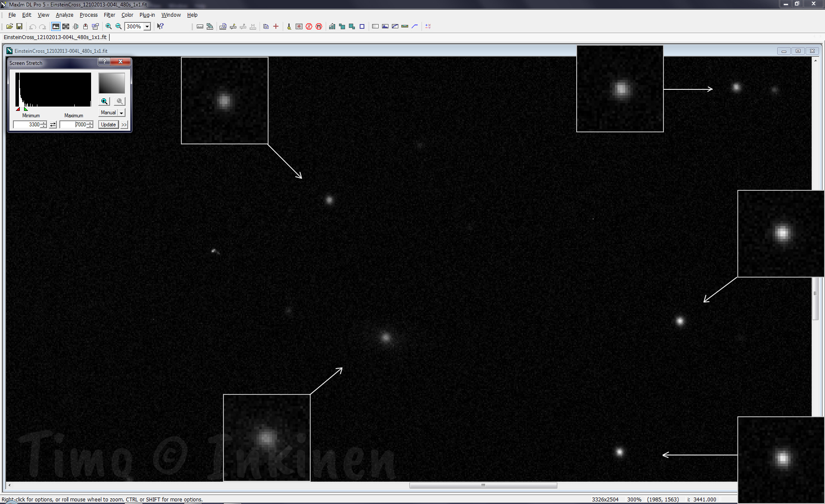Click the Open file folder icon
Viewport: 825px width, 504px height.
coord(9,27)
